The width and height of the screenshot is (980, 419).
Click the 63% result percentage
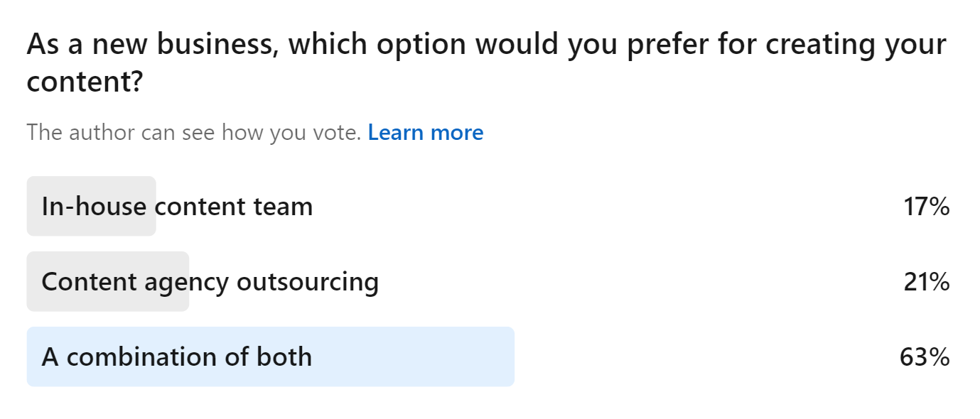point(925,357)
